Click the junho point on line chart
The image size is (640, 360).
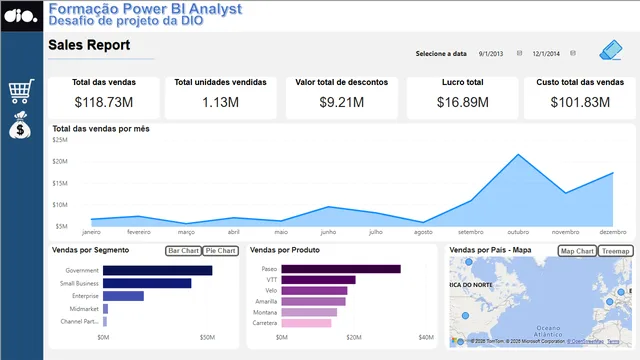coord(328,207)
